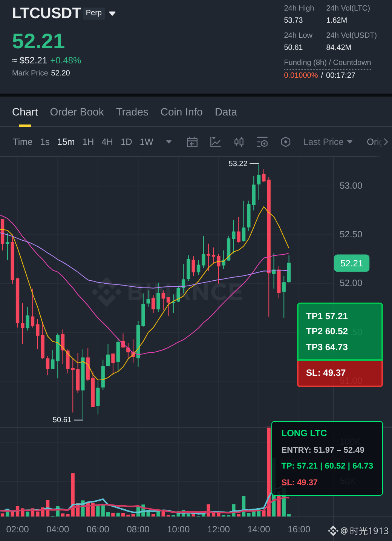Image resolution: width=392 pixels, height=541 pixels.
Task: Switch to the Trades tab
Action: point(132,112)
